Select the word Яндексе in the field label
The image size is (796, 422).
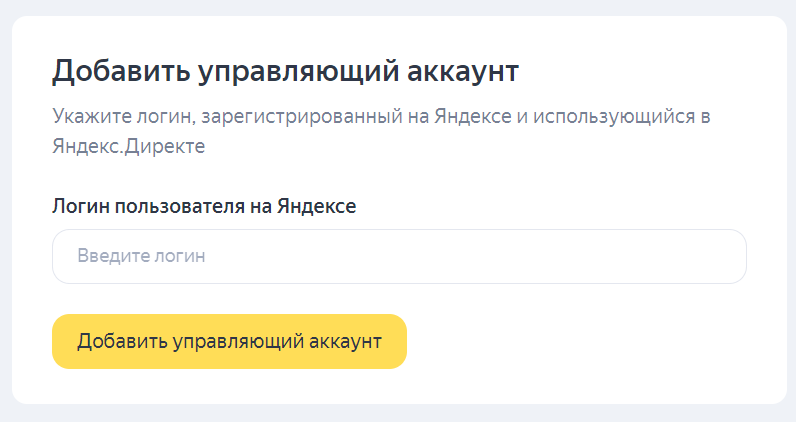click(x=316, y=206)
